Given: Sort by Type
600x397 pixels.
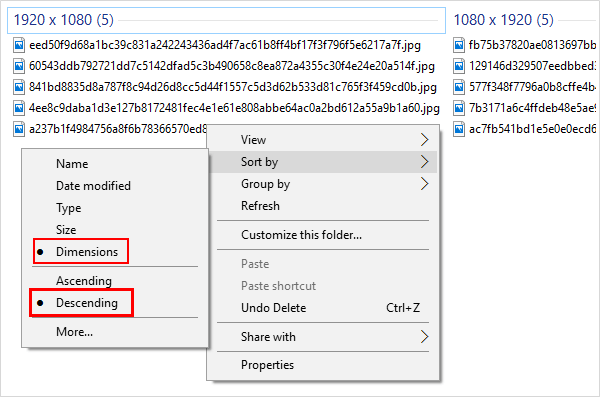Looking at the screenshot, I should pos(115,208).
